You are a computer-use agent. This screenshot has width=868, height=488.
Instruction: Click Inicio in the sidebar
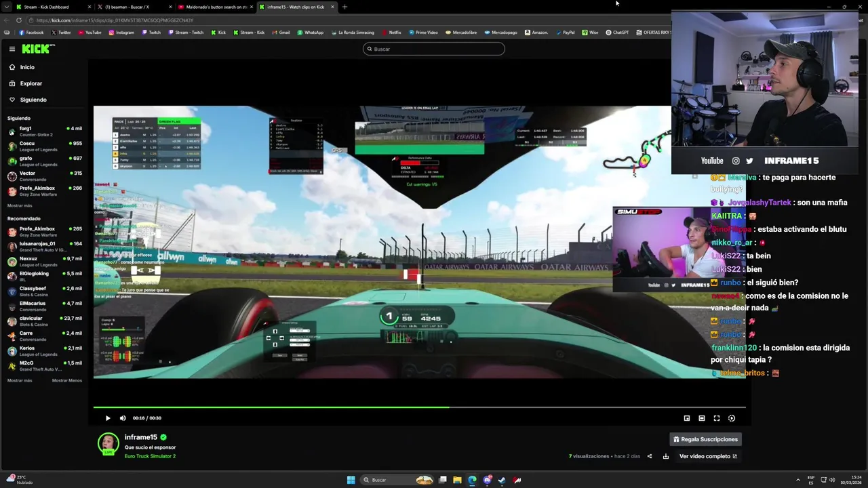27,67
